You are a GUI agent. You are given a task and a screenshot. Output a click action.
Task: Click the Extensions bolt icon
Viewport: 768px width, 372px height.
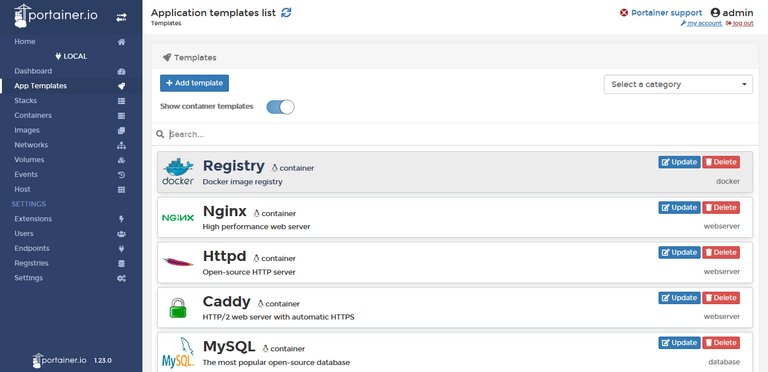pos(121,219)
